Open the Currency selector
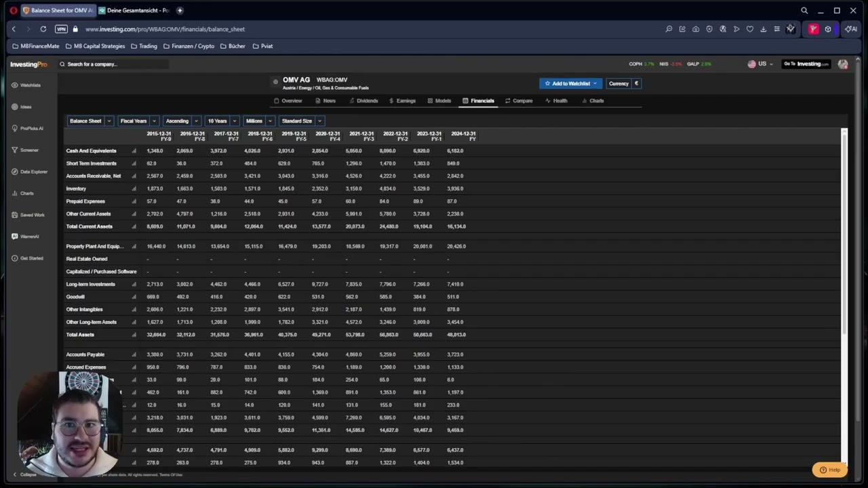Image resolution: width=868 pixels, height=488 pixels. point(623,84)
